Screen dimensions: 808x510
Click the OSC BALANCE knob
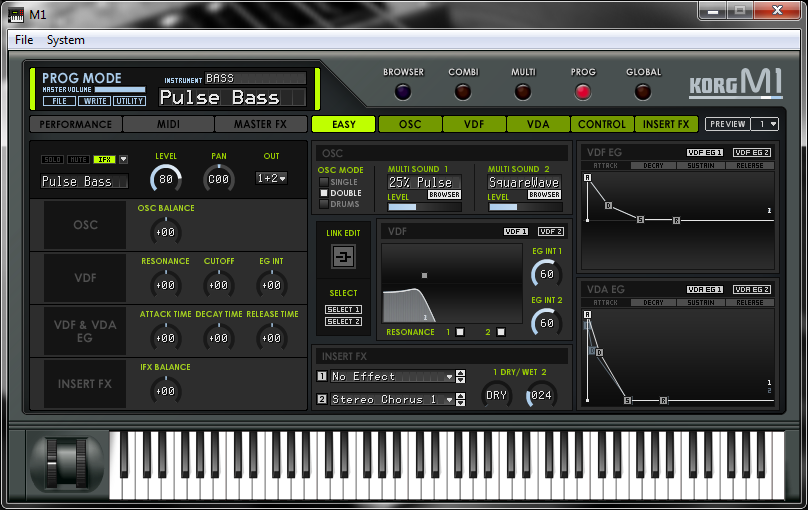(x=165, y=232)
